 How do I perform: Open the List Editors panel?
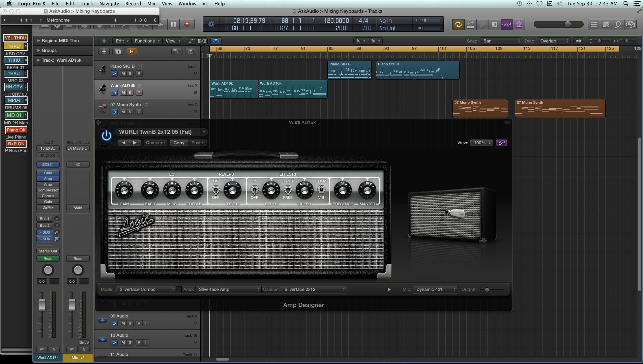coord(594,24)
